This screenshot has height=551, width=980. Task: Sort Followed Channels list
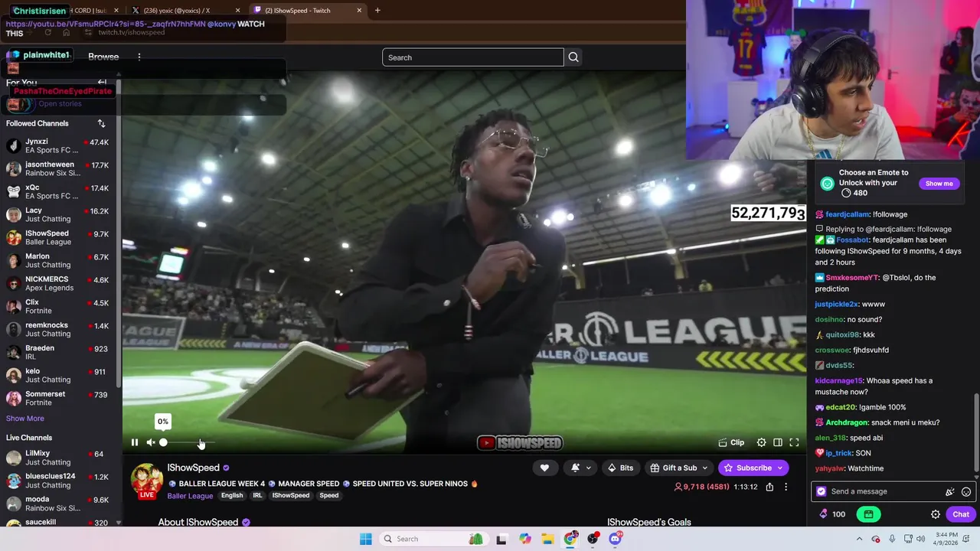tap(101, 123)
